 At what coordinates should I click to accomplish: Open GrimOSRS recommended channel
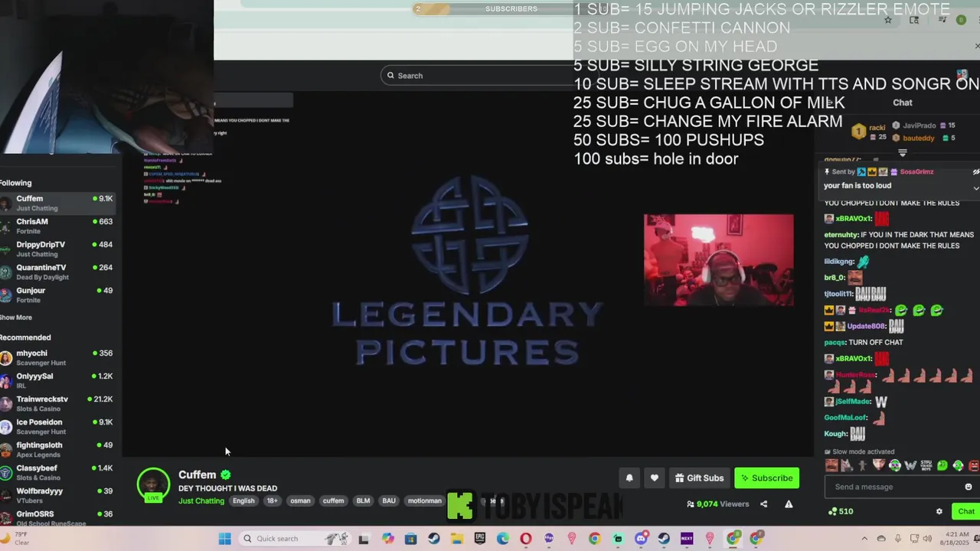point(57,517)
